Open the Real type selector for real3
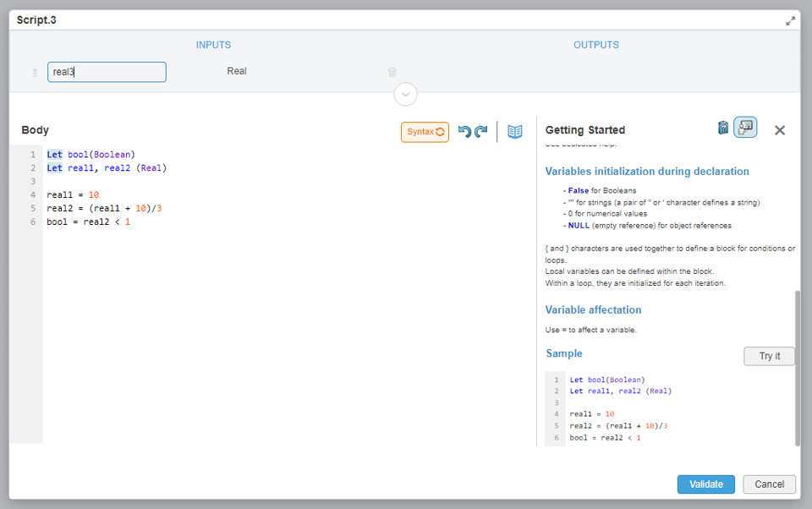Viewport: 812px width, 509px height. pos(237,72)
